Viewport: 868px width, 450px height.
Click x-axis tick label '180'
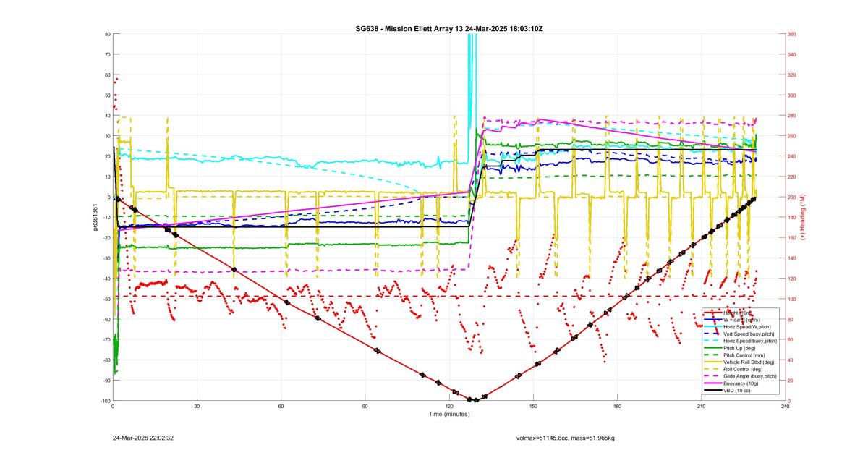pyautogui.click(x=617, y=406)
